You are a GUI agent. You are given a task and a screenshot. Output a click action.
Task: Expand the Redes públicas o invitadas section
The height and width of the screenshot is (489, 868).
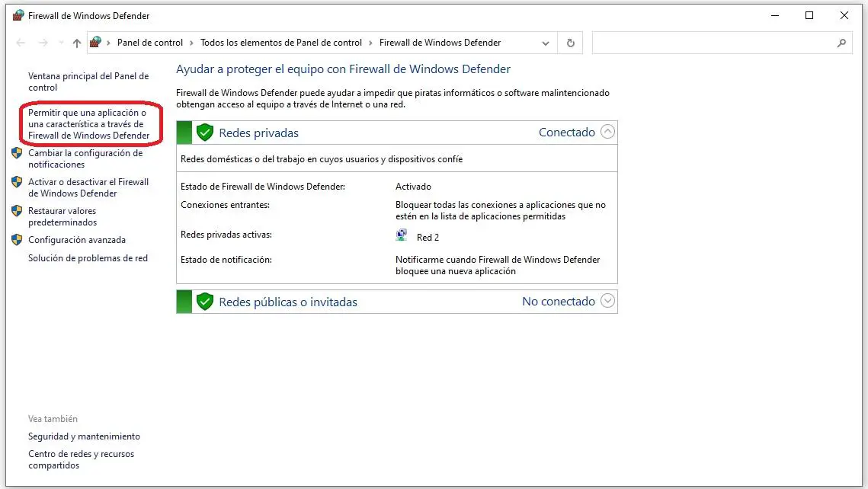[607, 301]
